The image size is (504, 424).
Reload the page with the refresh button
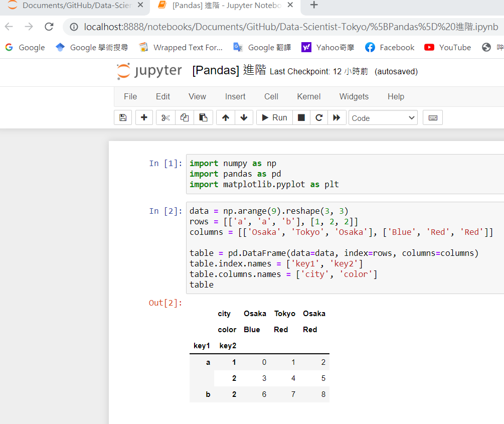[x=49, y=28]
